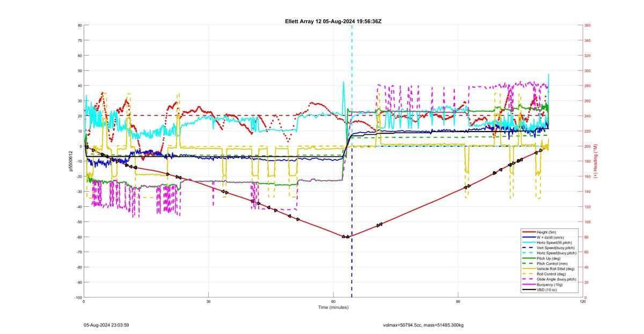Click the magenta Buoyancy line sample in legend
This screenshot has height=334, width=644.
click(x=529, y=285)
